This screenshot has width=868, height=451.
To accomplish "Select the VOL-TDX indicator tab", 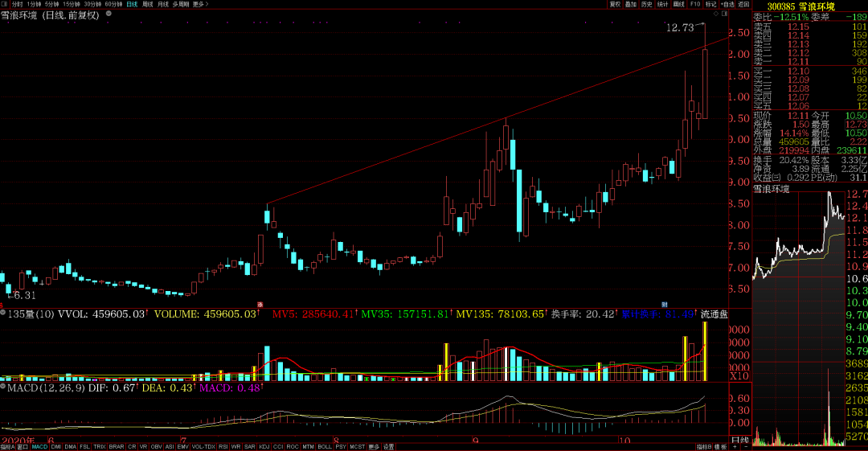I will point(203,446).
